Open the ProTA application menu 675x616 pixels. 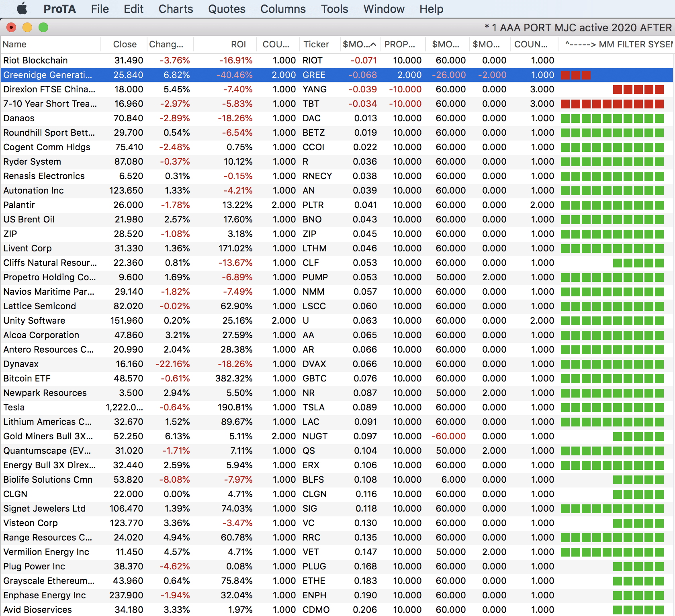[59, 9]
